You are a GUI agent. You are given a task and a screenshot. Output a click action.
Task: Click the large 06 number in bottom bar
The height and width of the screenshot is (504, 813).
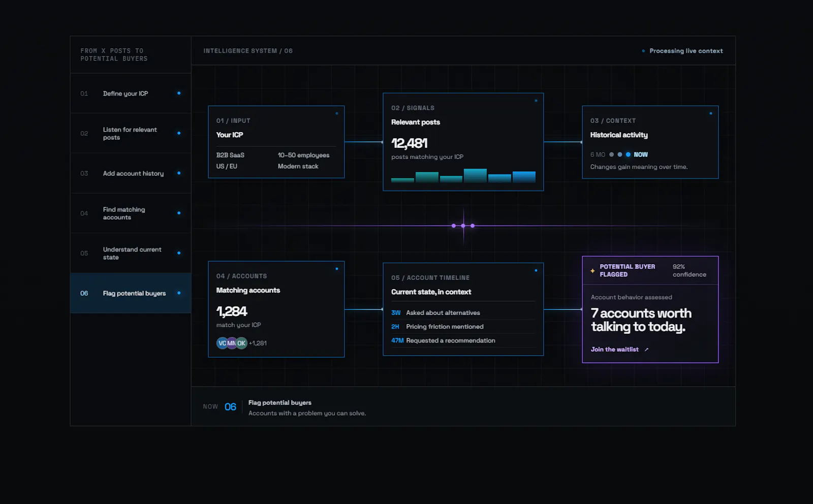point(230,407)
